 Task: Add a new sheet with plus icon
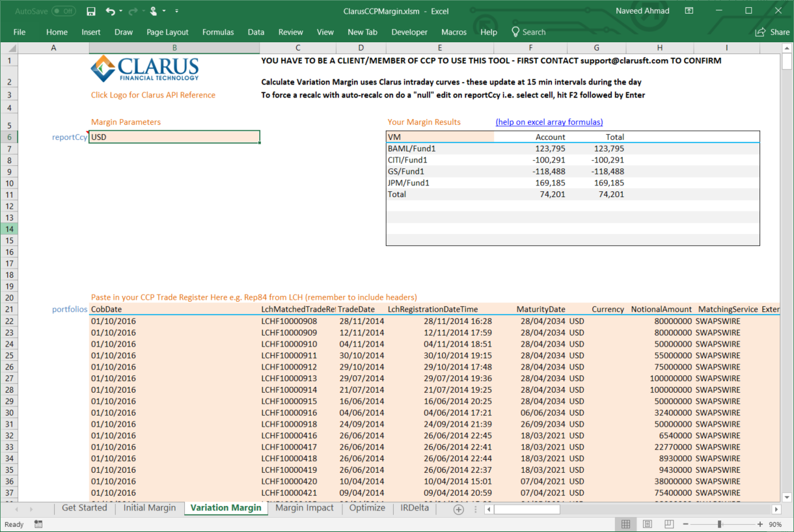(x=458, y=509)
